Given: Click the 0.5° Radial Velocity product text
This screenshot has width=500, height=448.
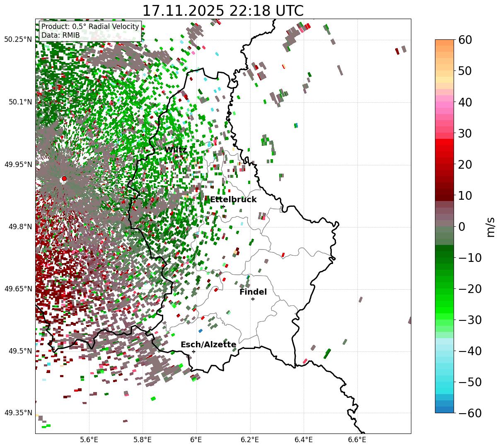Looking at the screenshot, I should click(x=90, y=27).
